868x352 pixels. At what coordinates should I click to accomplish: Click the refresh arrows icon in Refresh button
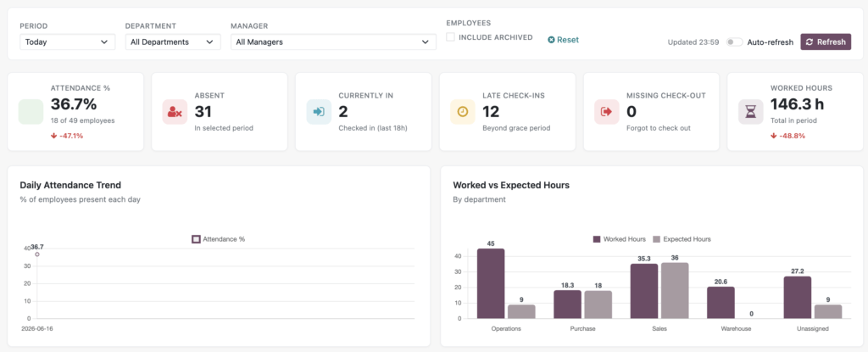click(810, 42)
